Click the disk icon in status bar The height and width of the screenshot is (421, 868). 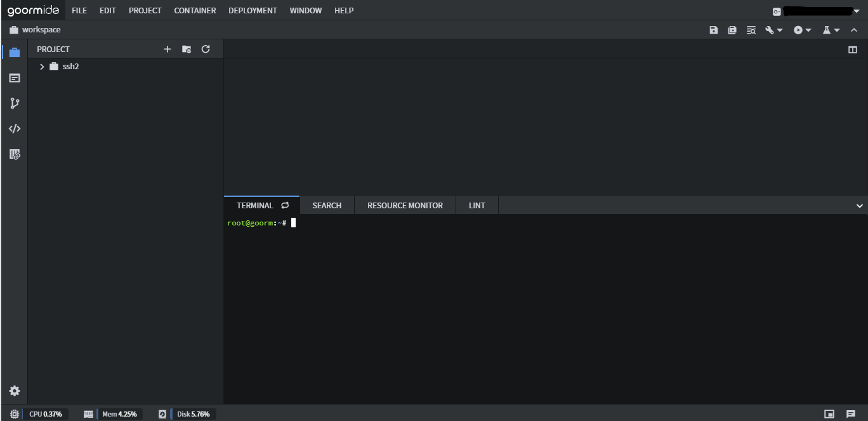coord(162,414)
